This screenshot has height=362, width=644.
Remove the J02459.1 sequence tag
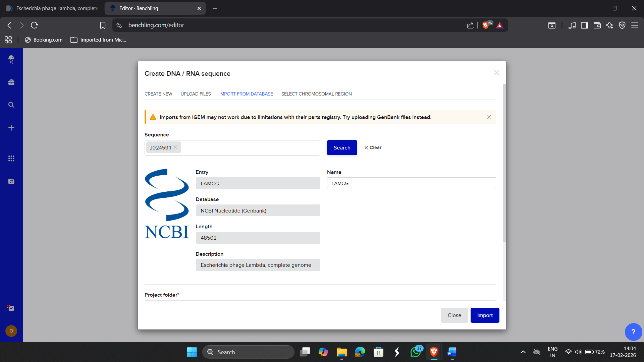pos(175,147)
